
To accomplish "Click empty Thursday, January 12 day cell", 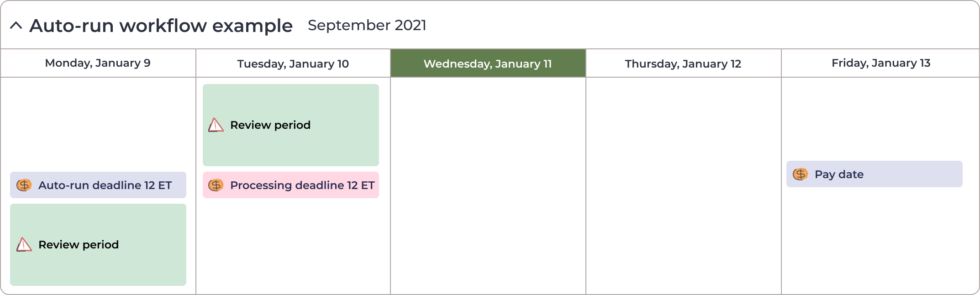I will click(684, 186).
